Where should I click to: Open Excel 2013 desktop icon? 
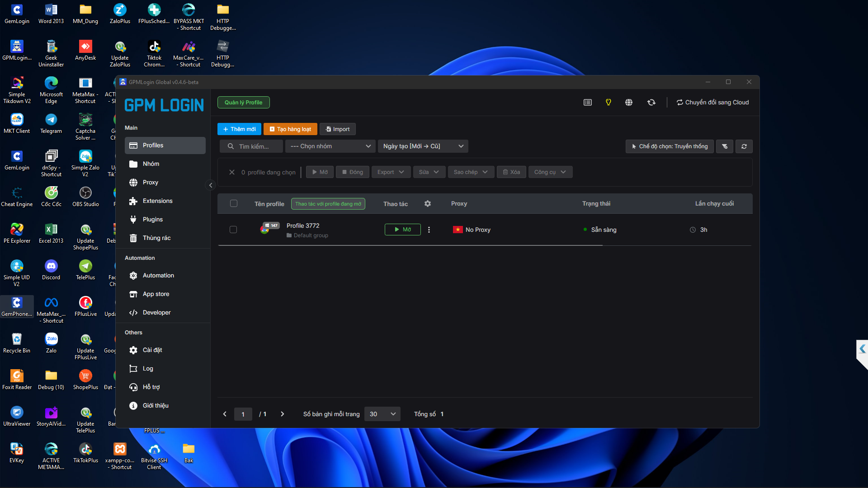[51, 233]
